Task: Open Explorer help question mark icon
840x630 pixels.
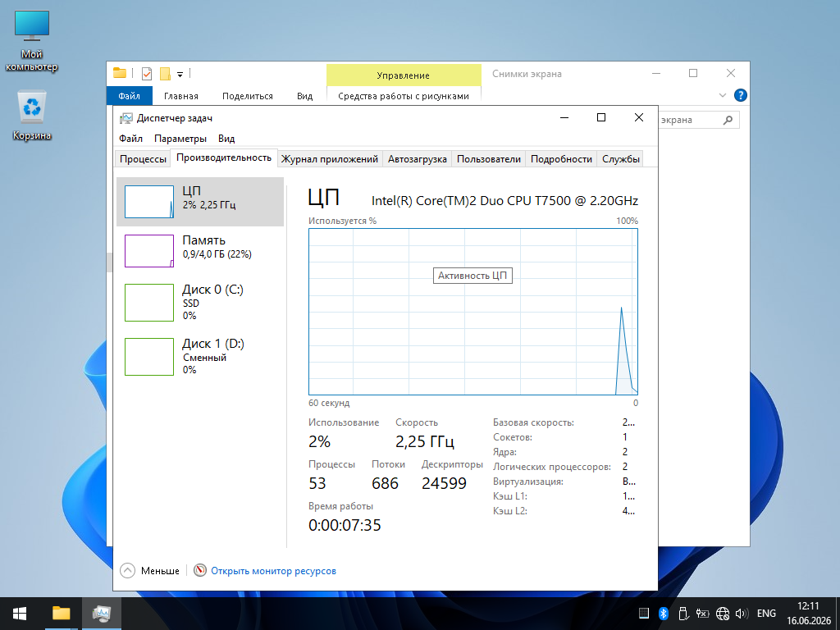Action: click(741, 95)
